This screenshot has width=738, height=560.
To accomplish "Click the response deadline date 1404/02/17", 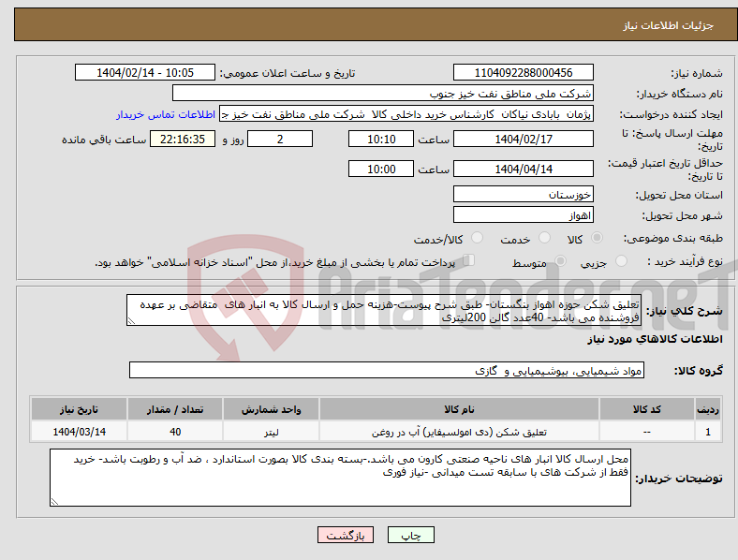I will coord(524,139).
